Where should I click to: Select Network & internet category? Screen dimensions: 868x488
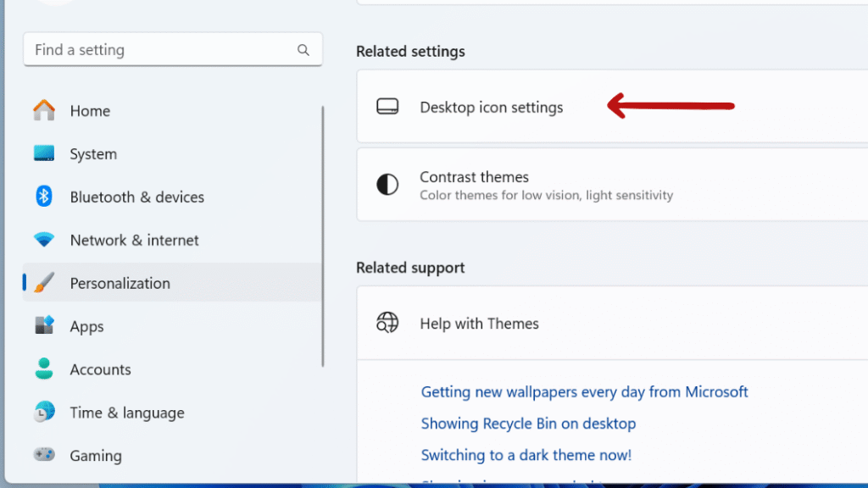click(171, 240)
